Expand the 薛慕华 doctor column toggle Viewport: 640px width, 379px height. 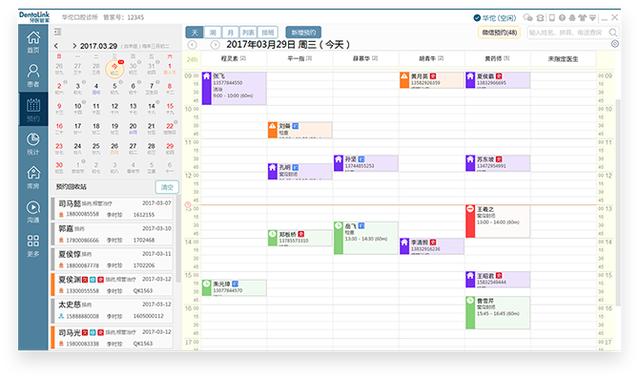pyautogui.click(x=375, y=58)
